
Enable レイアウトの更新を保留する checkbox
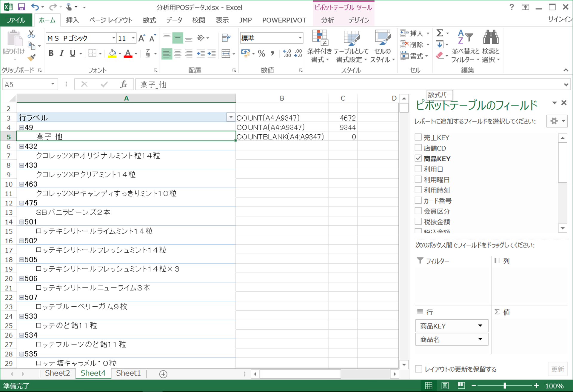point(419,369)
